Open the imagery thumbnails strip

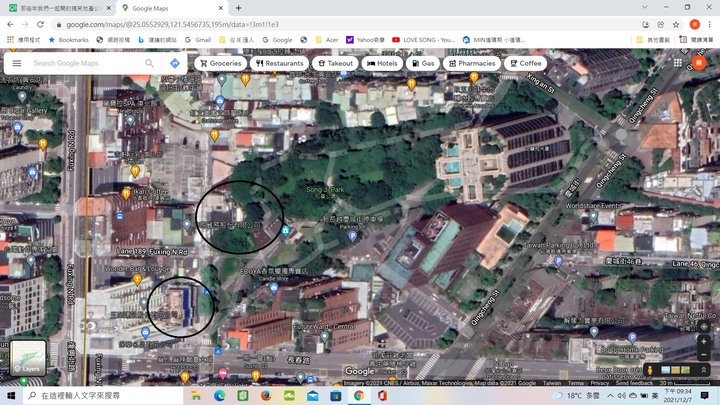pos(675,370)
